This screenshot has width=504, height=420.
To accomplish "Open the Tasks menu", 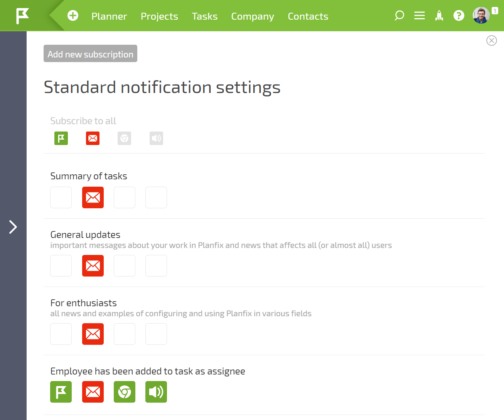I will tap(205, 16).
